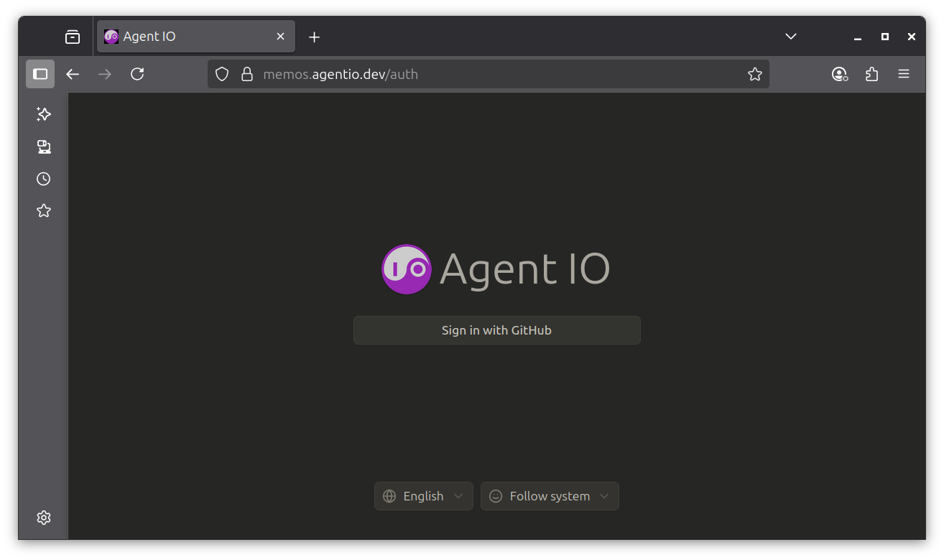
Task: Open the Extensions puzzle icon
Action: (x=872, y=74)
